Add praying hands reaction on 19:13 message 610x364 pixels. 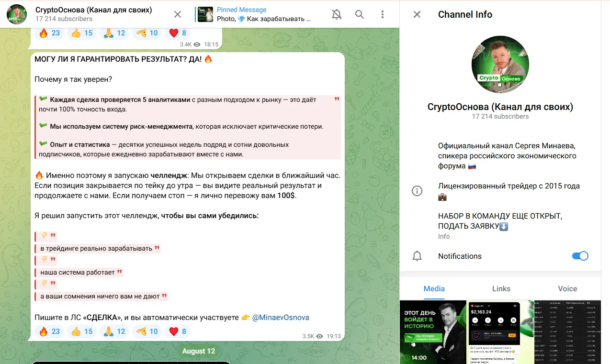114,331
